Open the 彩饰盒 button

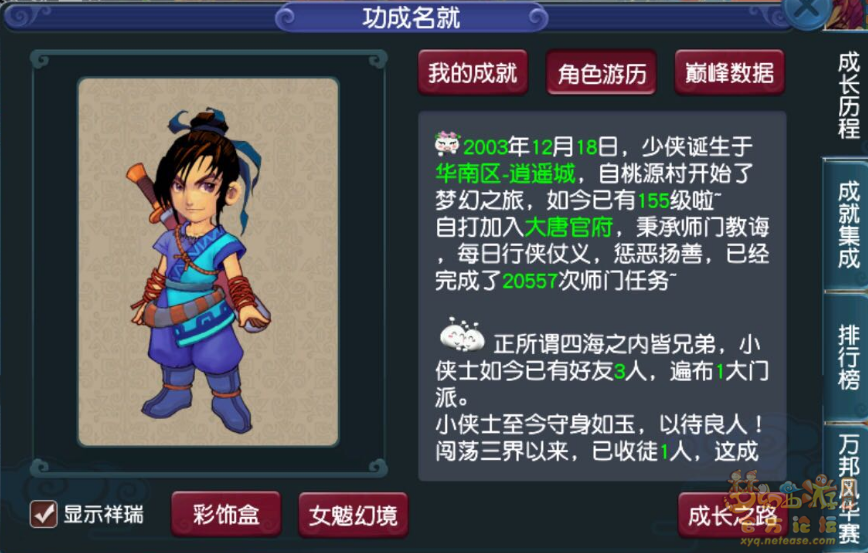point(226,515)
